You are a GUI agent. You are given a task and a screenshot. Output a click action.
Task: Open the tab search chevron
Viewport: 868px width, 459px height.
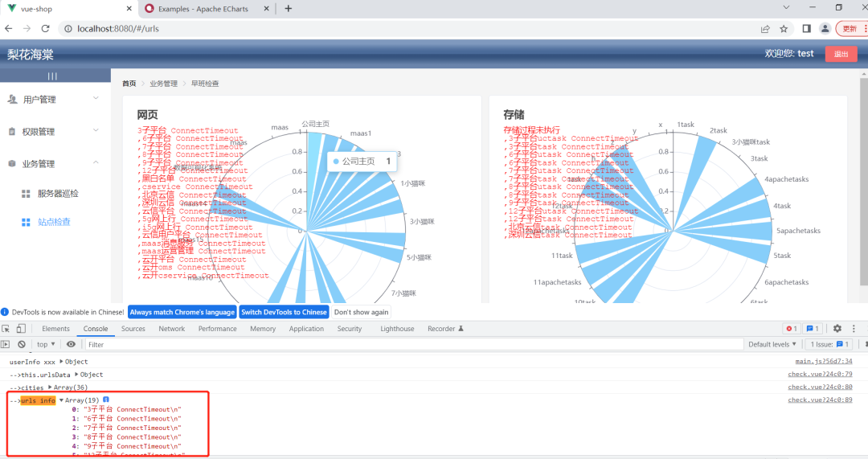tap(786, 7)
